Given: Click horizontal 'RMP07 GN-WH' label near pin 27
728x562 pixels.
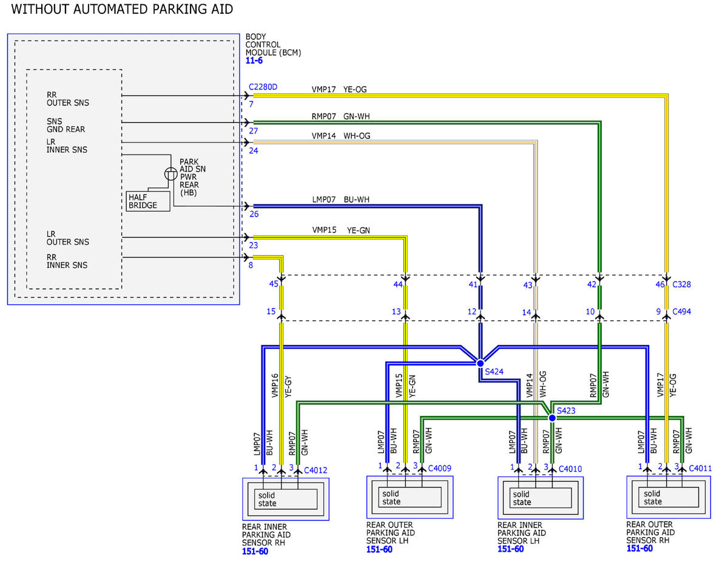Looking at the screenshot, I should pyautogui.click(x=340, y=116).
